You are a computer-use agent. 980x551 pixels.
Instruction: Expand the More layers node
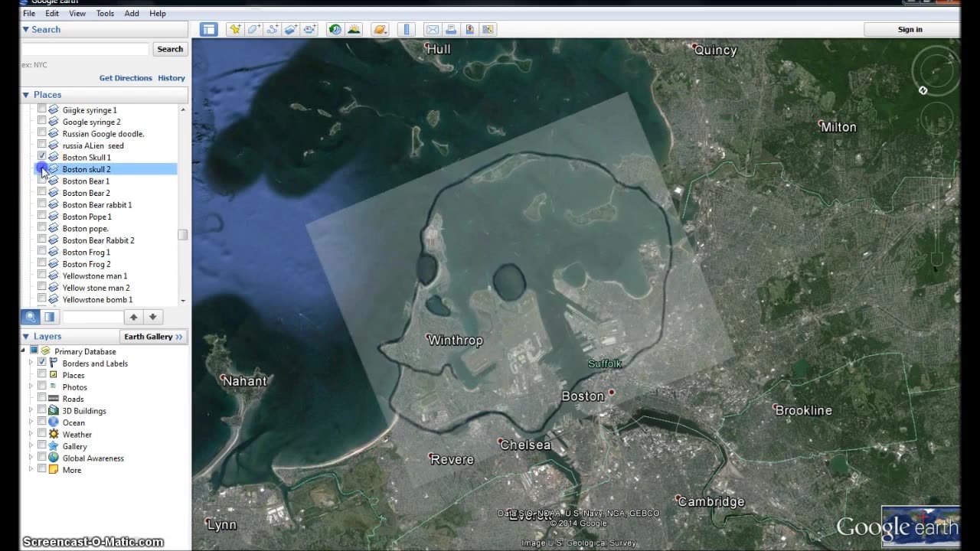click(31, 470)
